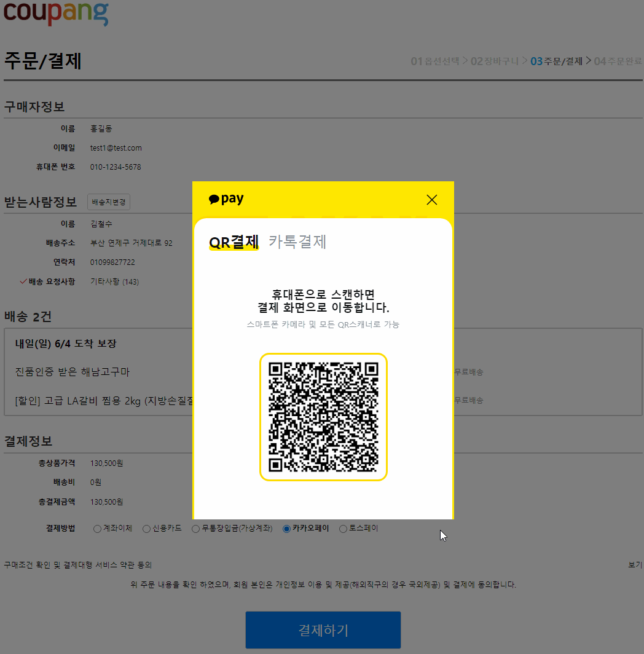Viewport: 644px width, 654px height.
Task: Close the KakaoPay QR payment popup
Action: 431,199
